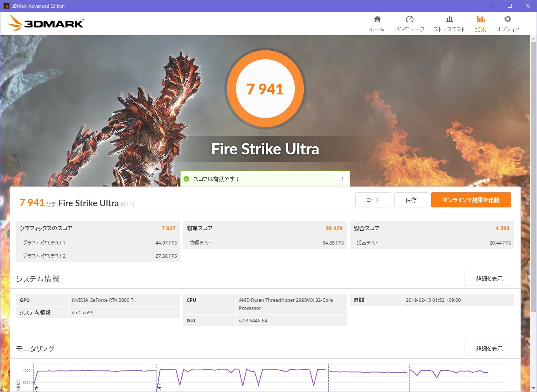Screen dimensions: 537x392
Task: Open the Stress Test chart icon
Action: coord(449,19)
